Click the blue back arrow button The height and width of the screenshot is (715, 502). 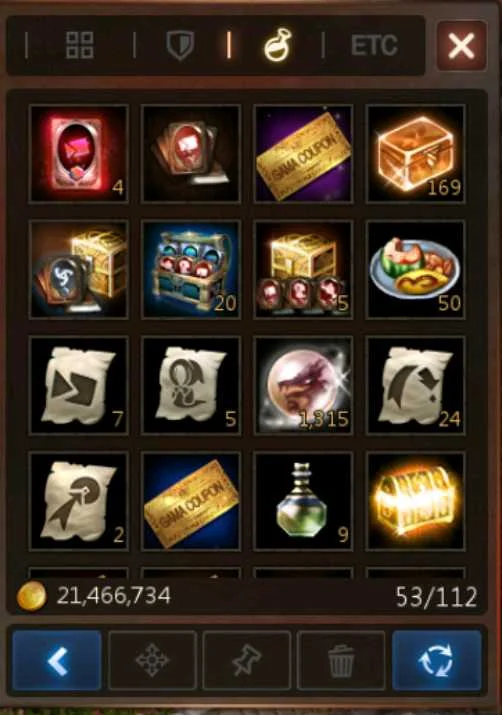[57, 660]
